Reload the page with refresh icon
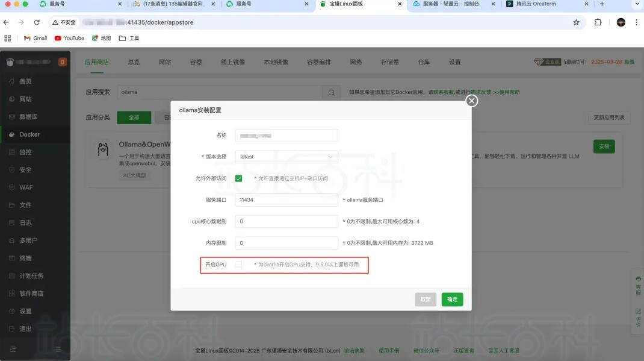 pyautogui.click(x=37, y=22)
